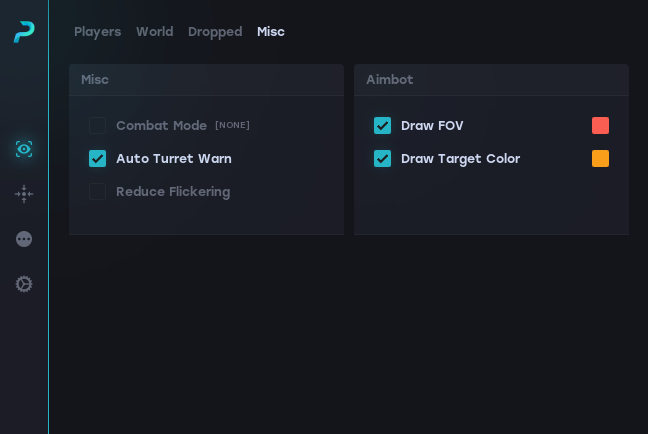Click the Aimbot panel header
Image resolution: width=648 pixels, height=434 pixels.
coord(491,80)
